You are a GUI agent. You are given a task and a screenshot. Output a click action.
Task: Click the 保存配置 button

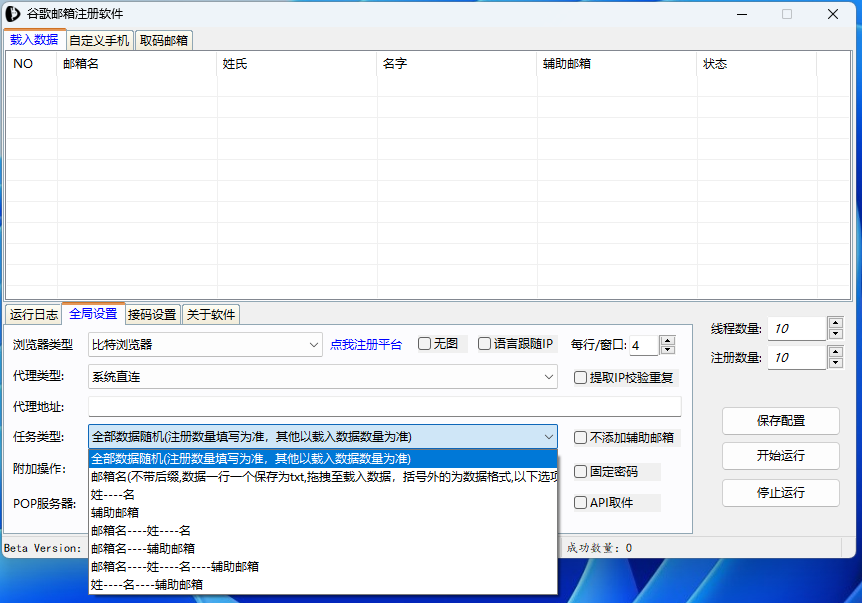(x=780, y=421)
